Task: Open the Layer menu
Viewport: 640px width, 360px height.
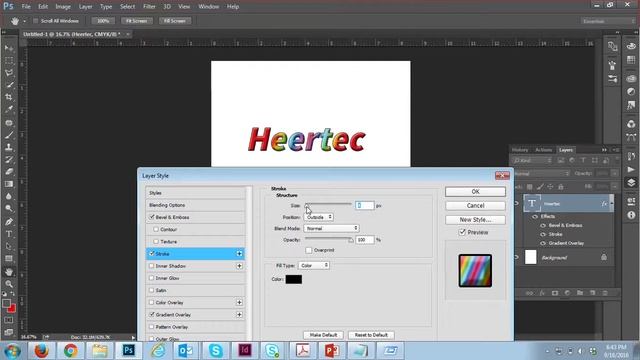Action: pos(85,7)
